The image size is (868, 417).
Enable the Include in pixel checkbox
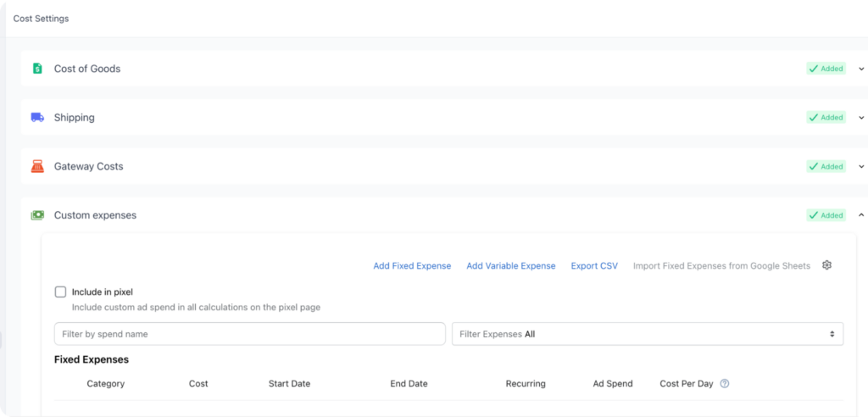pos(60,292)
